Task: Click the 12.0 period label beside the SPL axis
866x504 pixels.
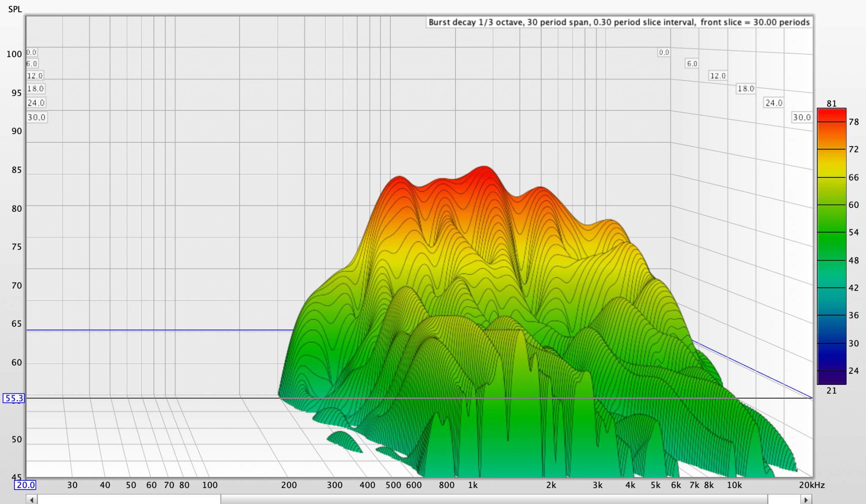Action: 35,76
